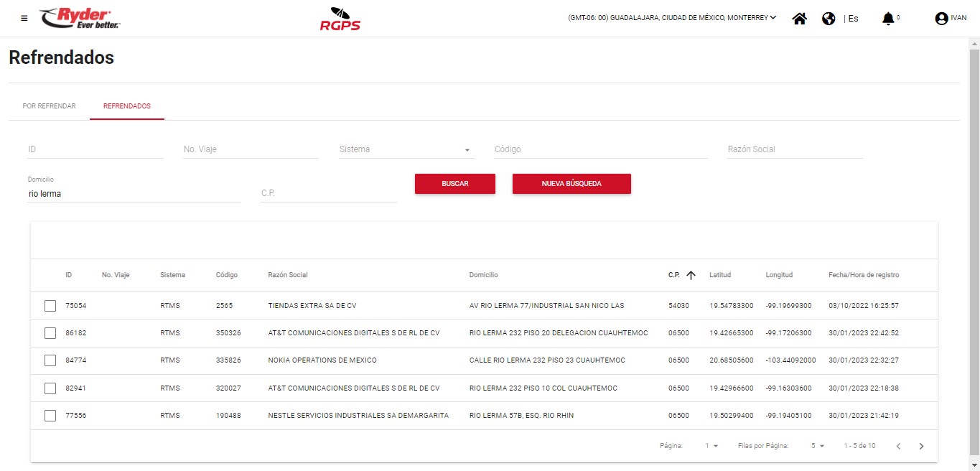The image size is (980, 471).
Task: Expand the Sistema dropdown
Action: (467, 150)
